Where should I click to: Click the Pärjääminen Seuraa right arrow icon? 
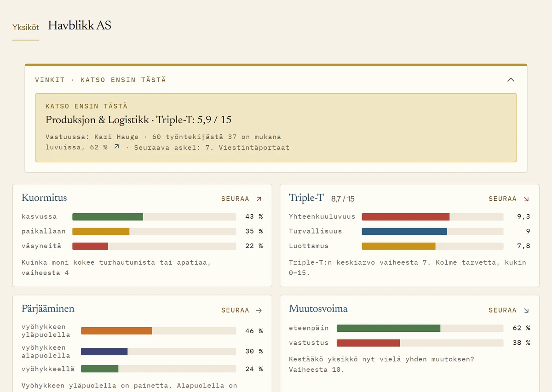click(259, 310)
